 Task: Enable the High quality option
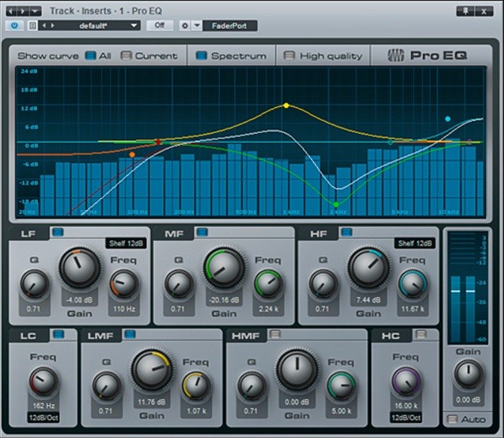coord(289,55)
